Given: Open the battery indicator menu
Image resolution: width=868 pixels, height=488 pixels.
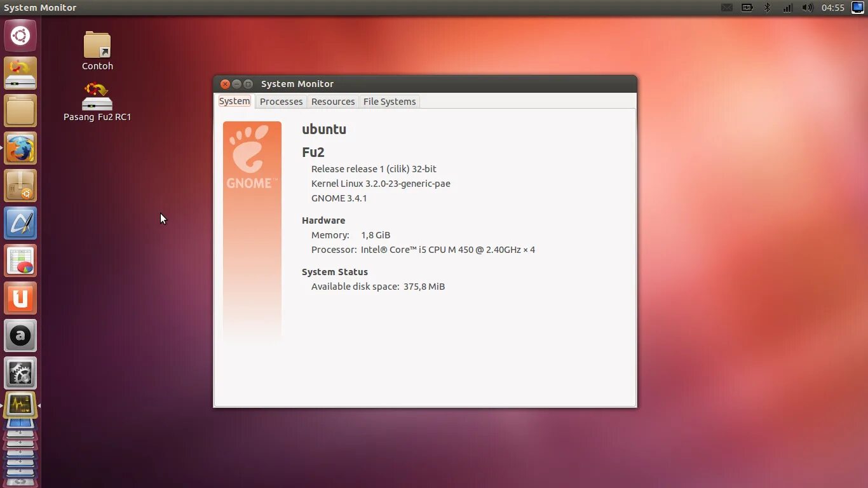Looking at the screenshot, I should [x=747, y=8].
